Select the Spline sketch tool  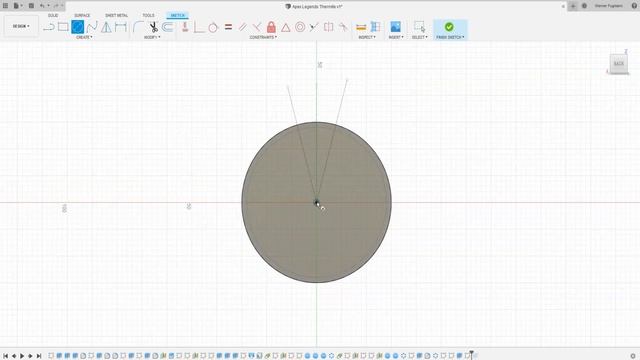(x=92, y=27)
